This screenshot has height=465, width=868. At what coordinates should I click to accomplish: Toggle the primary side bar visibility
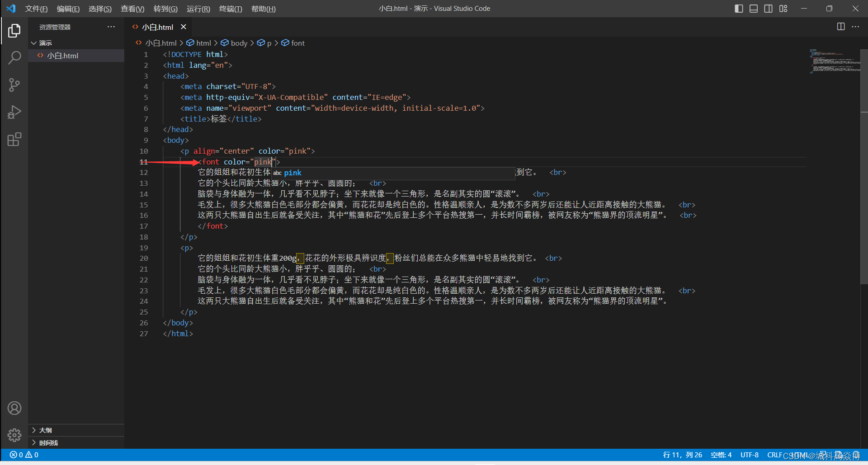pos(738,8)
